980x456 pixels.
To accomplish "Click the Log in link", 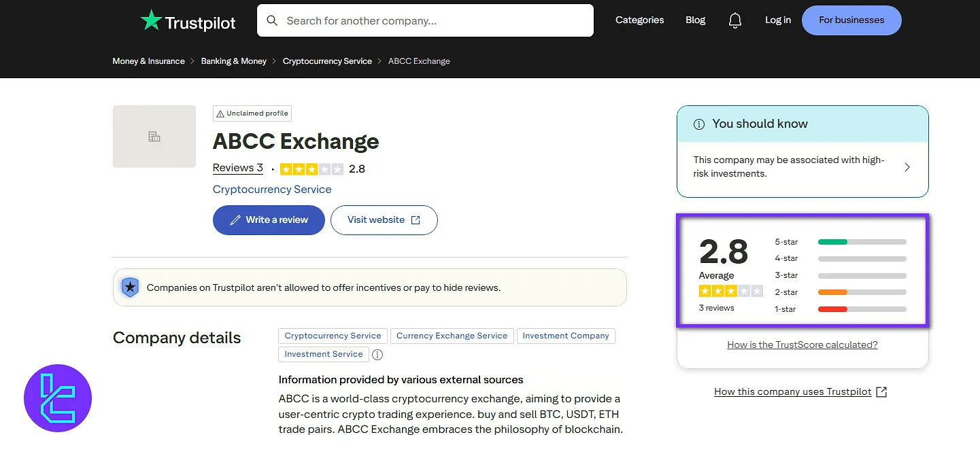I will point(777,20).
